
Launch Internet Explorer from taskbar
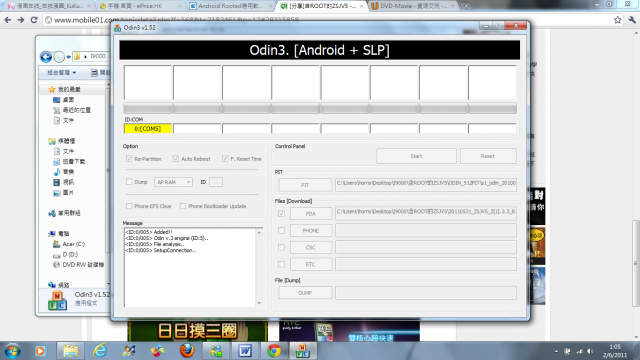(100, 351)
